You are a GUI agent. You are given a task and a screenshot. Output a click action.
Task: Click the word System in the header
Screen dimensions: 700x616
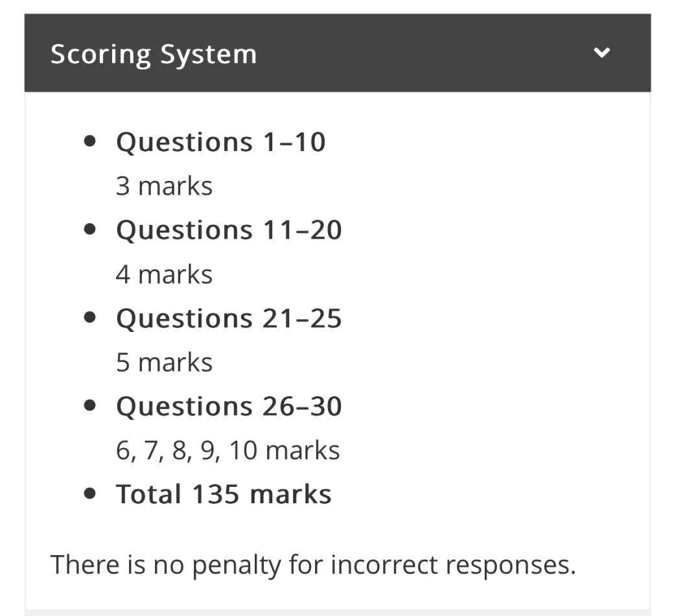pos(209,55)
